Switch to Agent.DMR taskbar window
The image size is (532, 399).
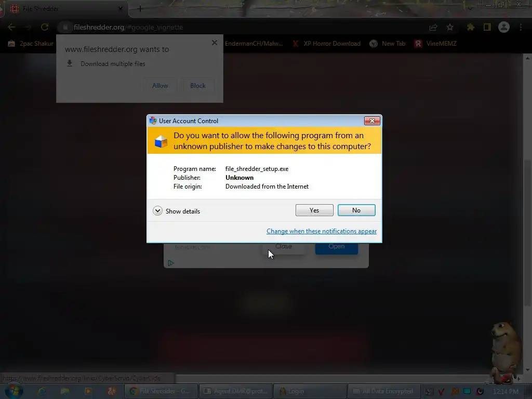pos(236,391)
